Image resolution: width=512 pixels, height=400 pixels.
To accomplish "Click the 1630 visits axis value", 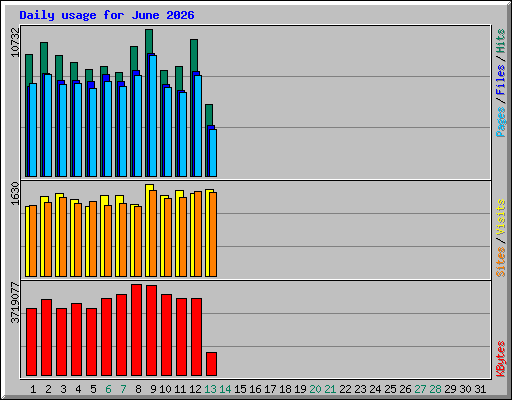I will point(15,194).
